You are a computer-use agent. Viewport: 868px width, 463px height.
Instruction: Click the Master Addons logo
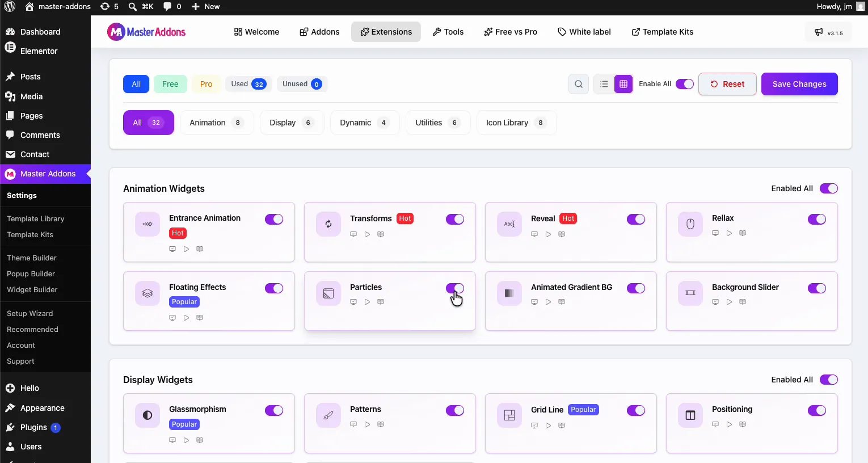coord(146,32)
